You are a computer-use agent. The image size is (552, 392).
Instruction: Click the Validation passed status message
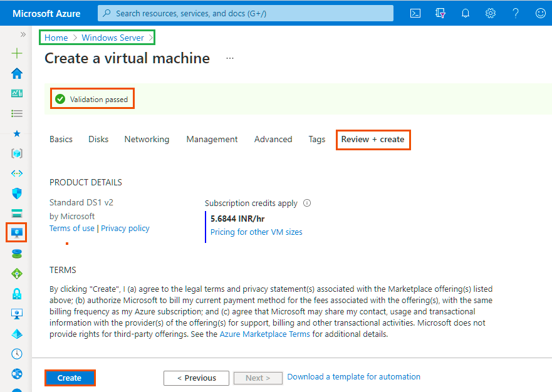point(92,99)
